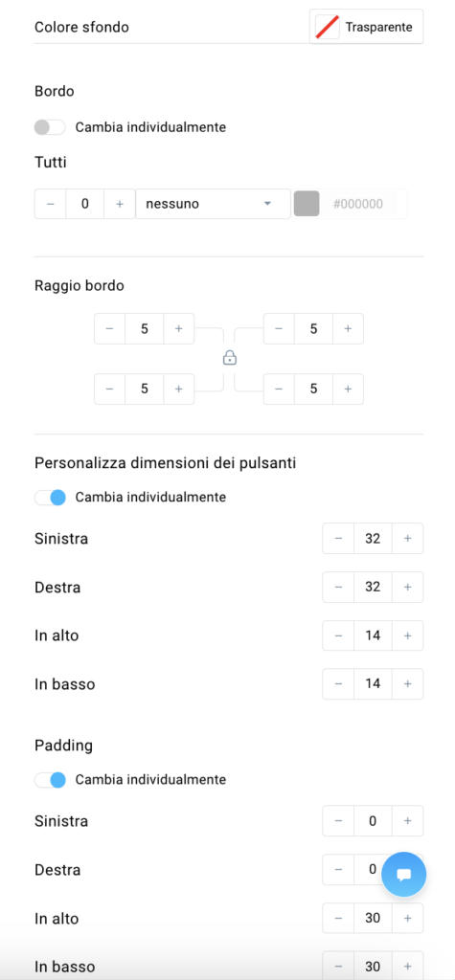Increase bottom-right border radius with plus
455x980 pixels.
(x=348, y=389)
